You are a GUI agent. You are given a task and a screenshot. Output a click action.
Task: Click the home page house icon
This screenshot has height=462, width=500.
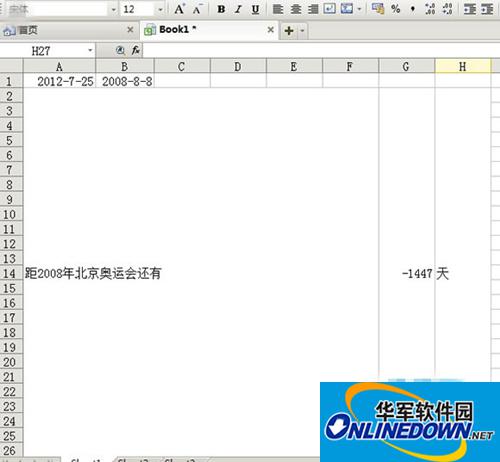(9, 31)
